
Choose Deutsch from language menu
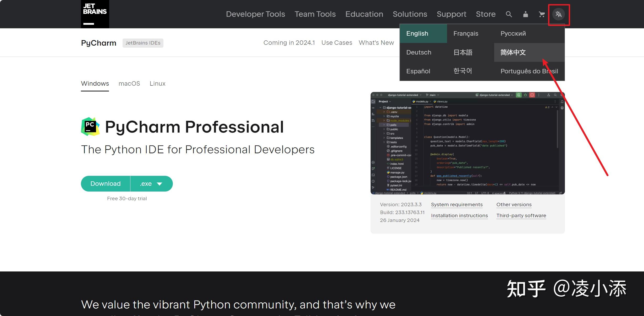point(419,52)
